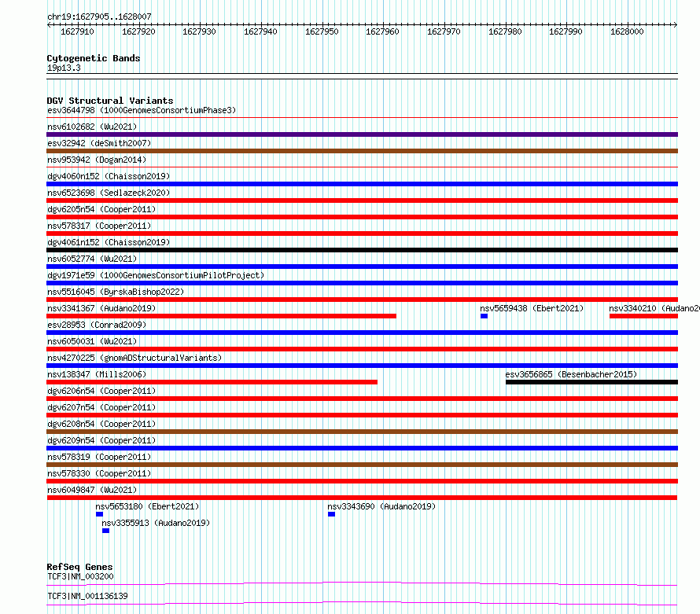Click ruler position 1628000
Screen dimensions: 700x614
click(627, 31)
